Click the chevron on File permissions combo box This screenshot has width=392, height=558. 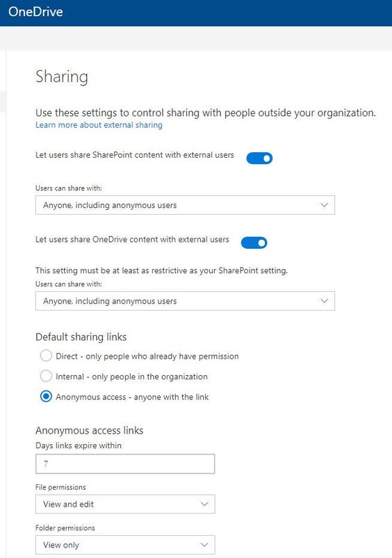(x=204, y=504)
